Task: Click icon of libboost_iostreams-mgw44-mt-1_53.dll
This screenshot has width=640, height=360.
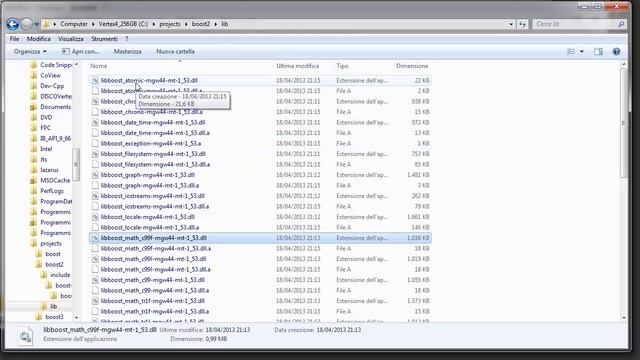Action: pos(95,196)
